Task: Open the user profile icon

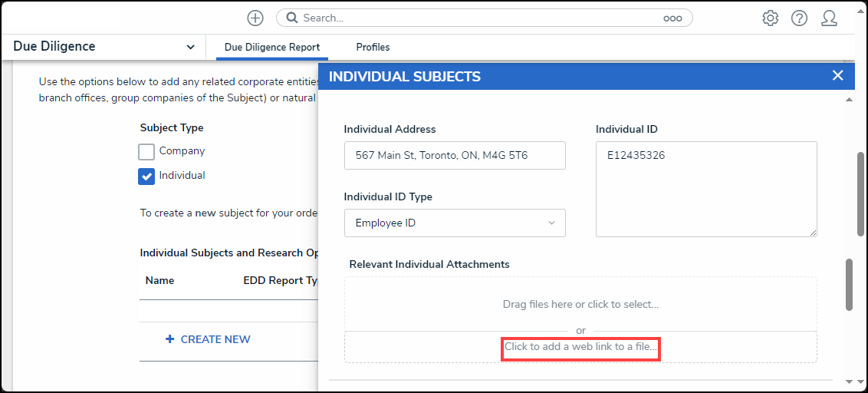Action: (829, 18)
